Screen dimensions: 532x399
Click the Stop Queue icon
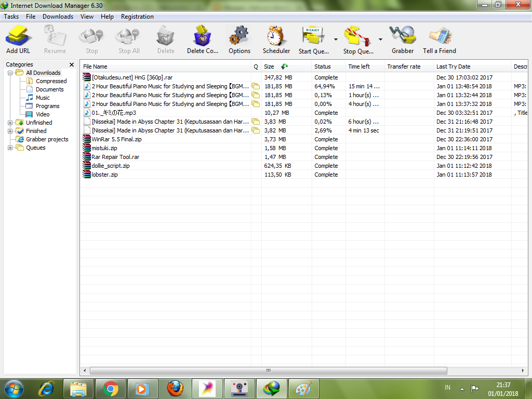pyautogui.click(x=358, y=36)
